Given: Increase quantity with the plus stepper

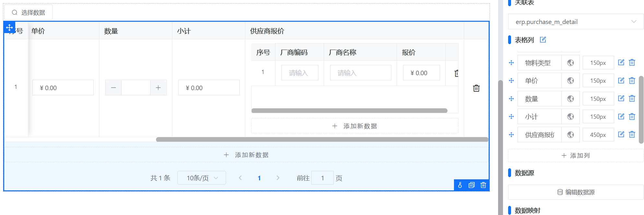Looking at the screenshot, I should coord(158,88).
